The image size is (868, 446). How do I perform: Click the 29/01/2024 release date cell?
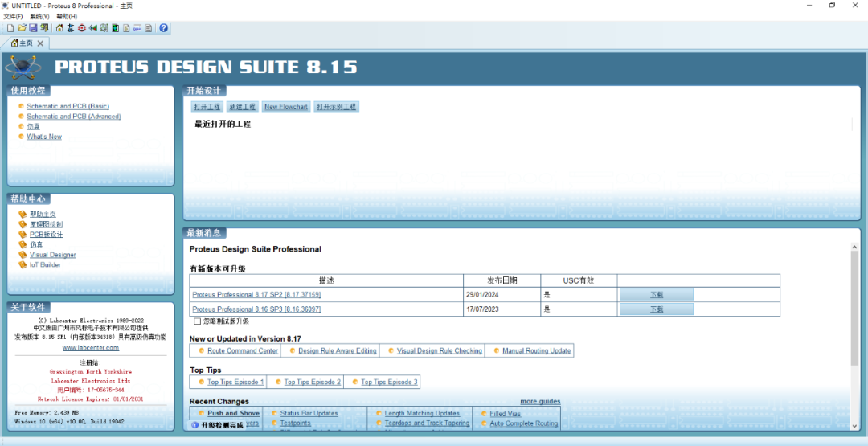pyautogui.click(x=502, y=294)
